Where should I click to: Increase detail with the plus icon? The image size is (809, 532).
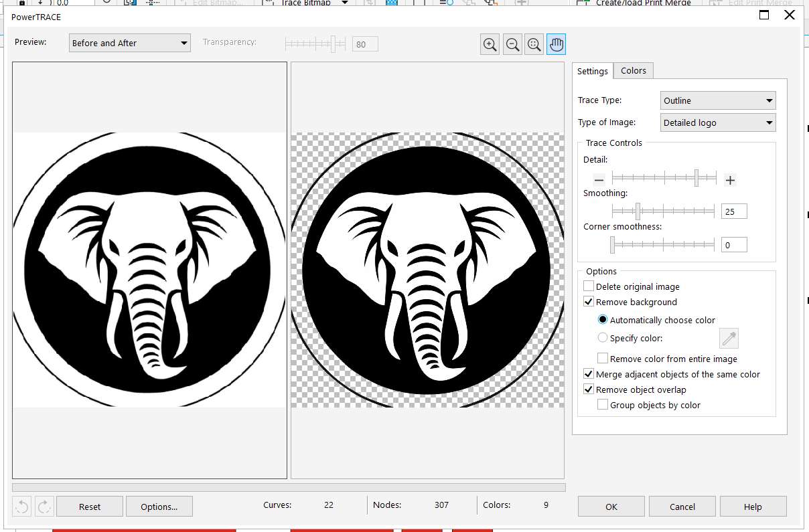coord(730,180)
